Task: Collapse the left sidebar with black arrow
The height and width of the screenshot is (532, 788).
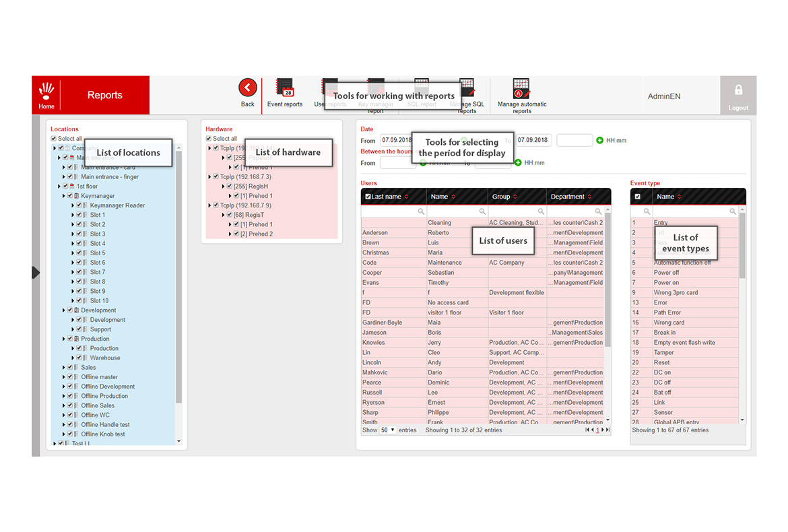Action: point(36,273)
